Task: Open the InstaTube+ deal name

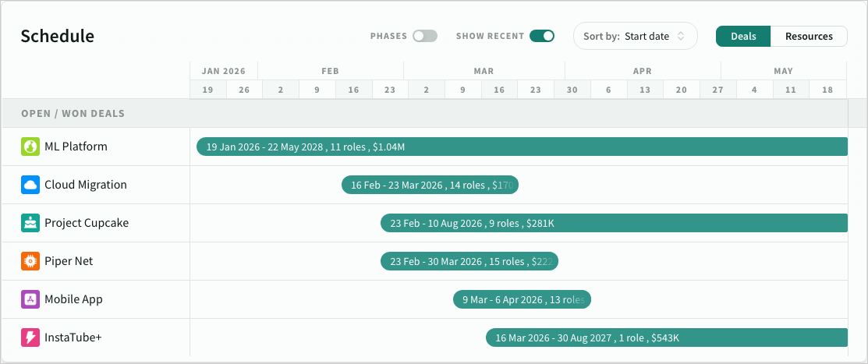Action: point(73,337)
